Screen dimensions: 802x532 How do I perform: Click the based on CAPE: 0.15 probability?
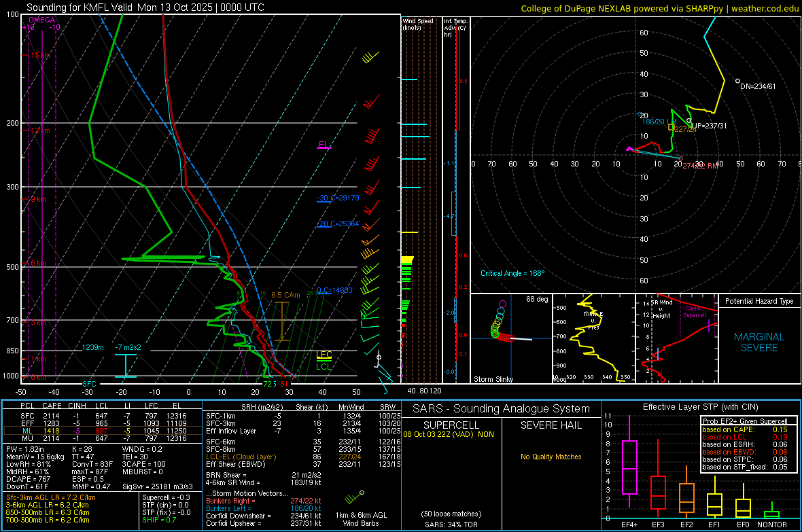[x=745, y=429]
